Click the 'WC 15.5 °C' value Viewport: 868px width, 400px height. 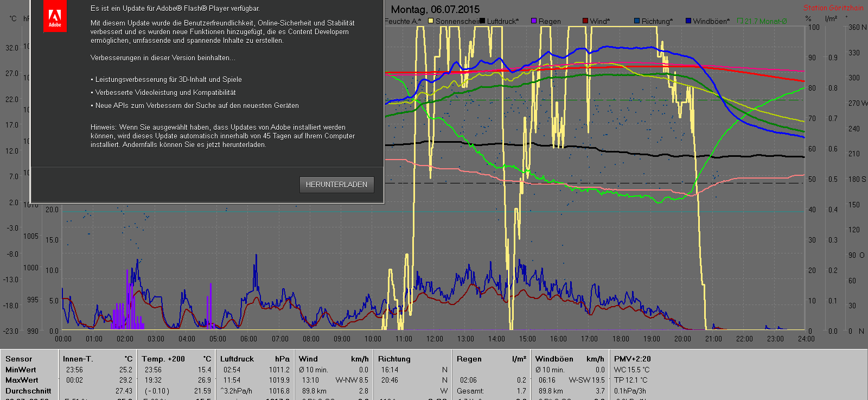[x=631, y=370]
